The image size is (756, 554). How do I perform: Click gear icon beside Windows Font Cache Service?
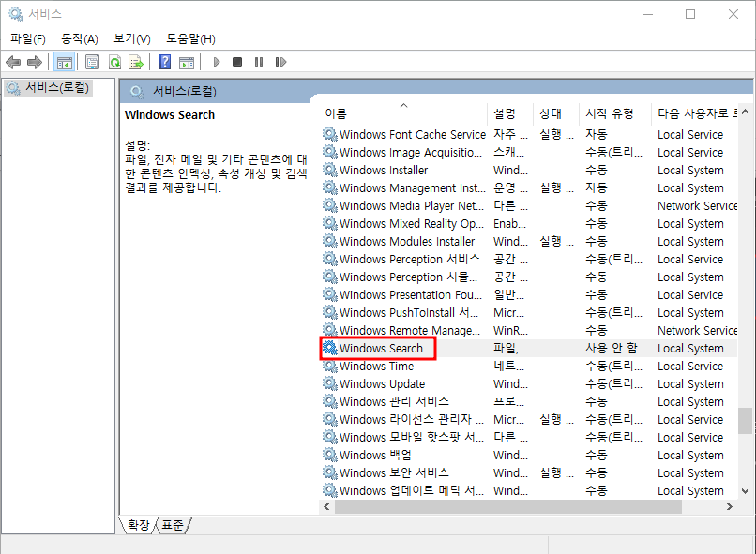[x=330, y=134]
